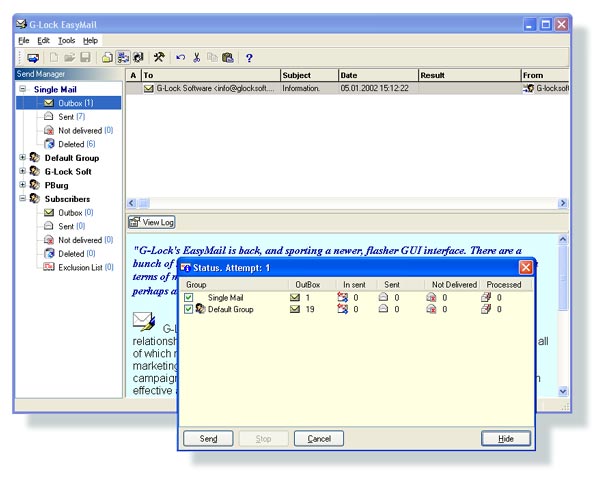Screen dimensions: 600x481
Task: Open the Help menu
Action: [91, 40]
